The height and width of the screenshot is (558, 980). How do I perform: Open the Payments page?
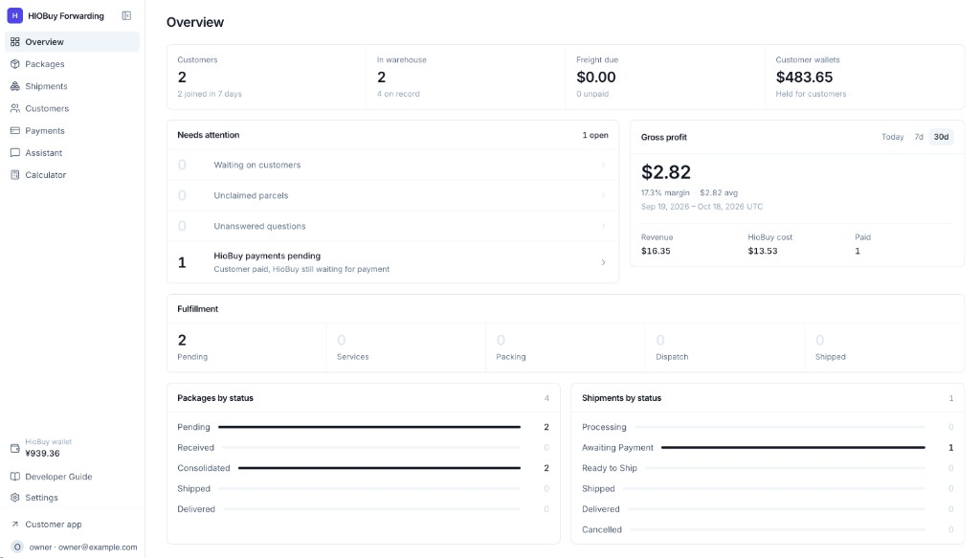(72, 130)
